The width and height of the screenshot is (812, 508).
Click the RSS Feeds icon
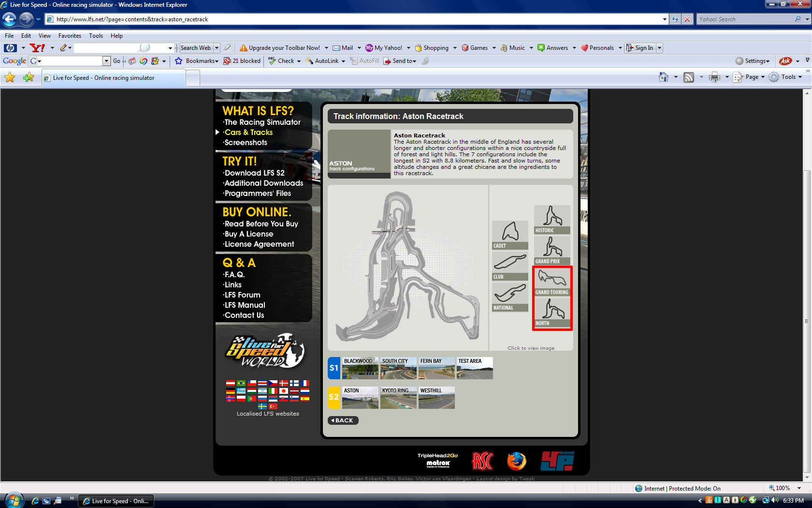tap(689, 77)
